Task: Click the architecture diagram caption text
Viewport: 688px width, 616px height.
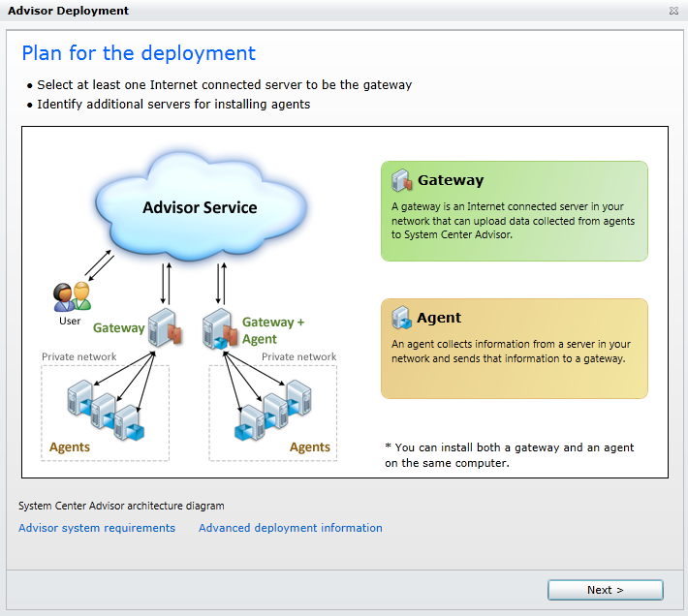Action: click(x=121, y=506)
